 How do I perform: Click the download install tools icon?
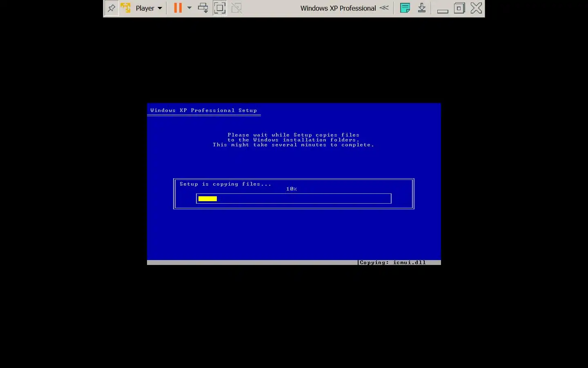[422, 8]
